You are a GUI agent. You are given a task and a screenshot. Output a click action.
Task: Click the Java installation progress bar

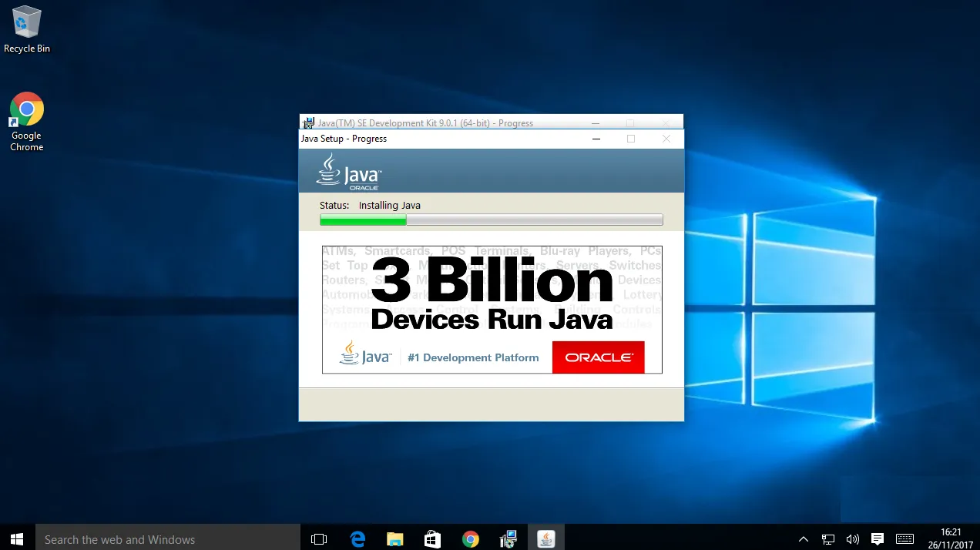click(x=492, y=220)
